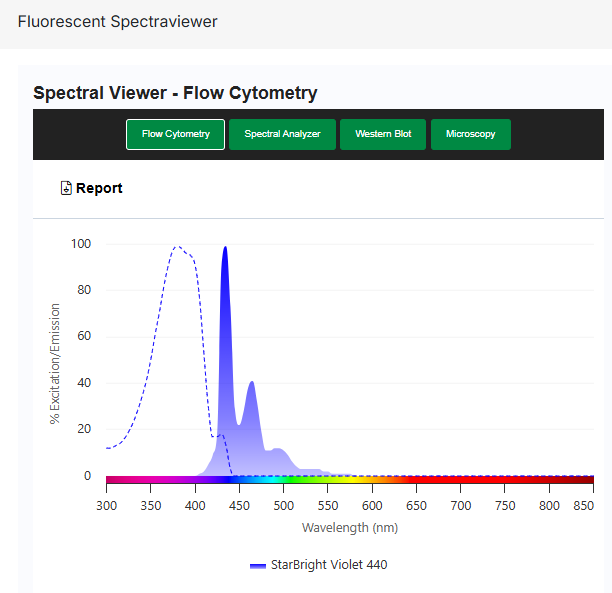Click the Report document icon

[x=66, y=188]
